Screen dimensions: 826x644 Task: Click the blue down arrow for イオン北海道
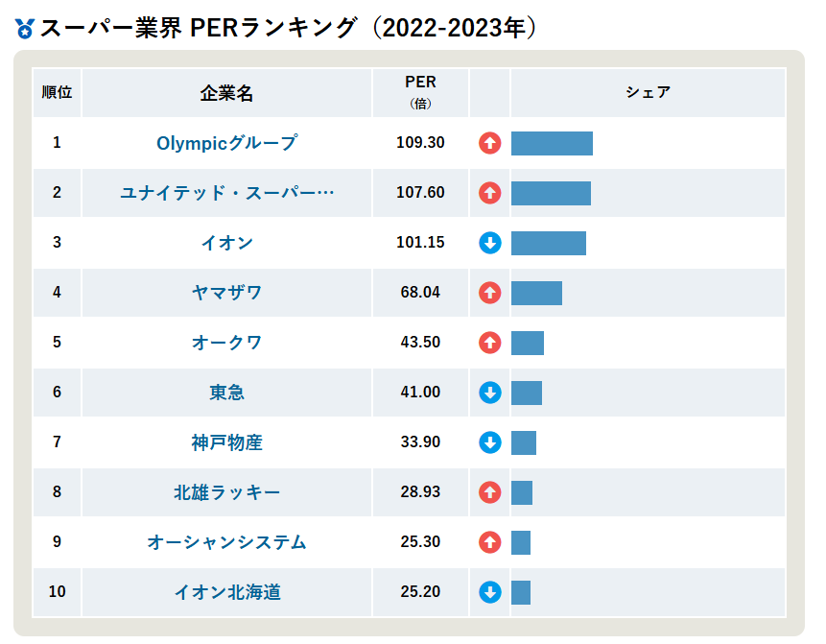pyautogui.click(x=489, y=592)
